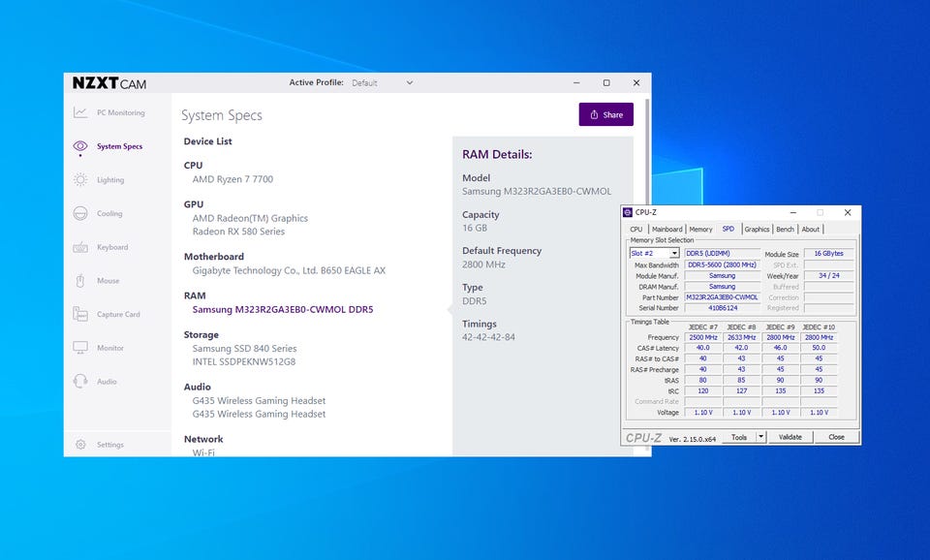Click the CPU-Z version text Ver. 2.15.0.x64

click(692, 440)
